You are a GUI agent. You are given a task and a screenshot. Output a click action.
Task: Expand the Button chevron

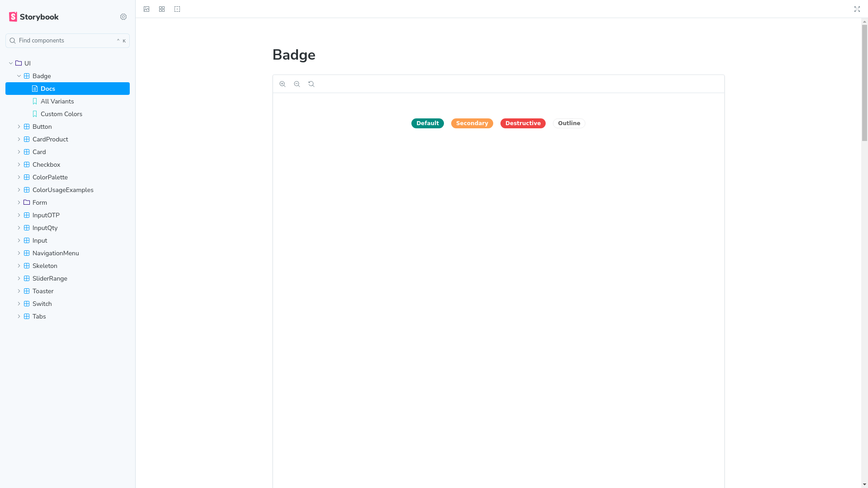[19, 127]
